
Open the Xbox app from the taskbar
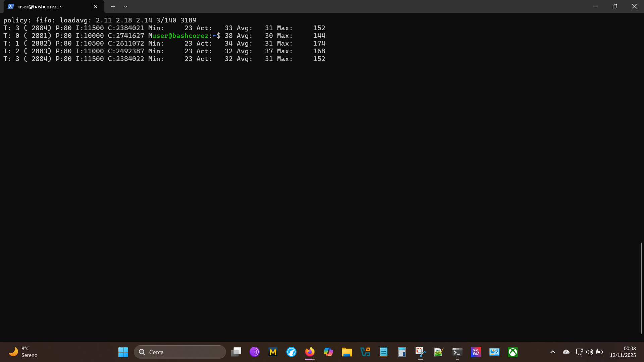[513, 352]
